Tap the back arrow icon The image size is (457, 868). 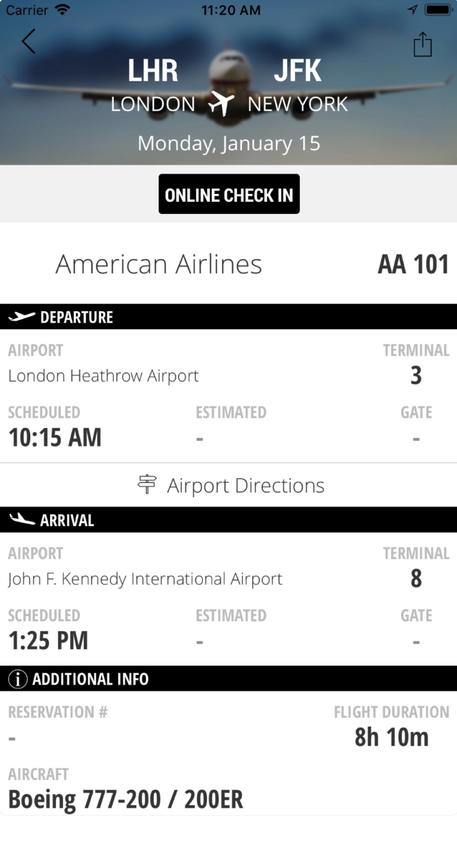click(28, 42)
